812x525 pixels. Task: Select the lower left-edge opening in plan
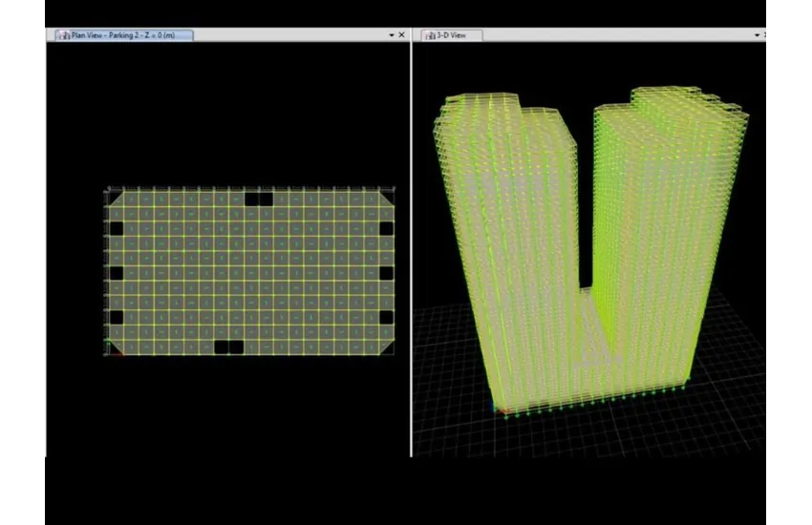point(117,317)
